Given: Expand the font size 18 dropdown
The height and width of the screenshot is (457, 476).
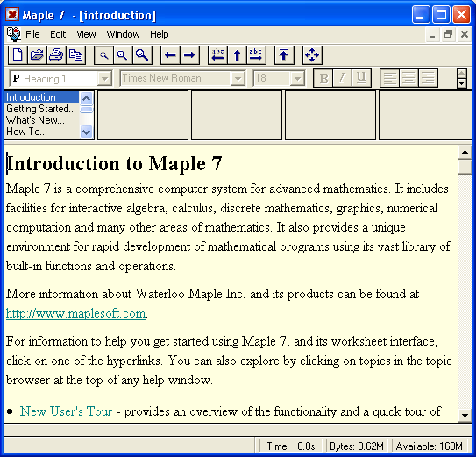Looking at the screenshot, I should (297, 79).
